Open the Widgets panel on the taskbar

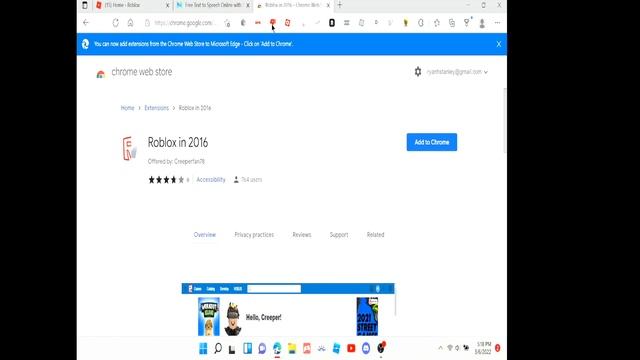click(247, 348)
